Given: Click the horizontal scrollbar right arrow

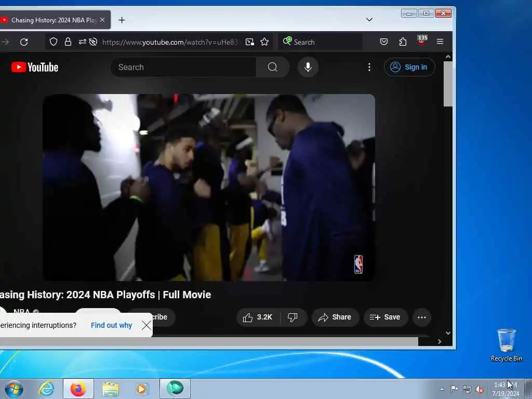Looking at the screenshot, I should pos(440,342).
